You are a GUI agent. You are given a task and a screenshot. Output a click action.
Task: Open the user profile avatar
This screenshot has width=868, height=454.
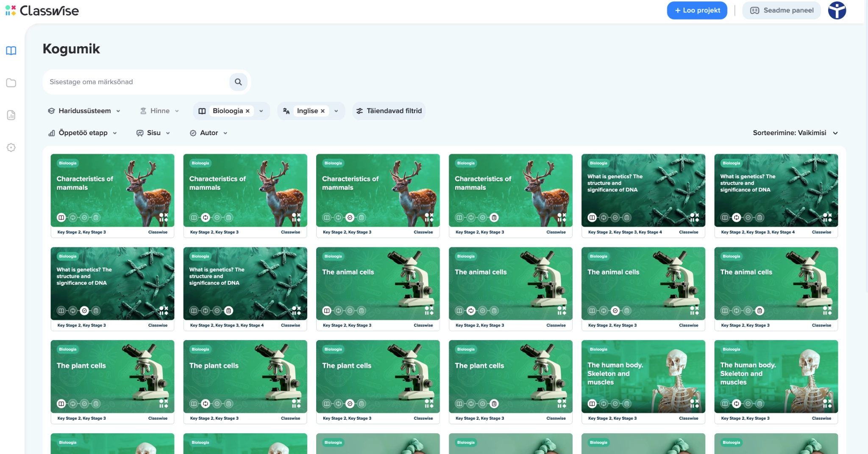[837, 11]
